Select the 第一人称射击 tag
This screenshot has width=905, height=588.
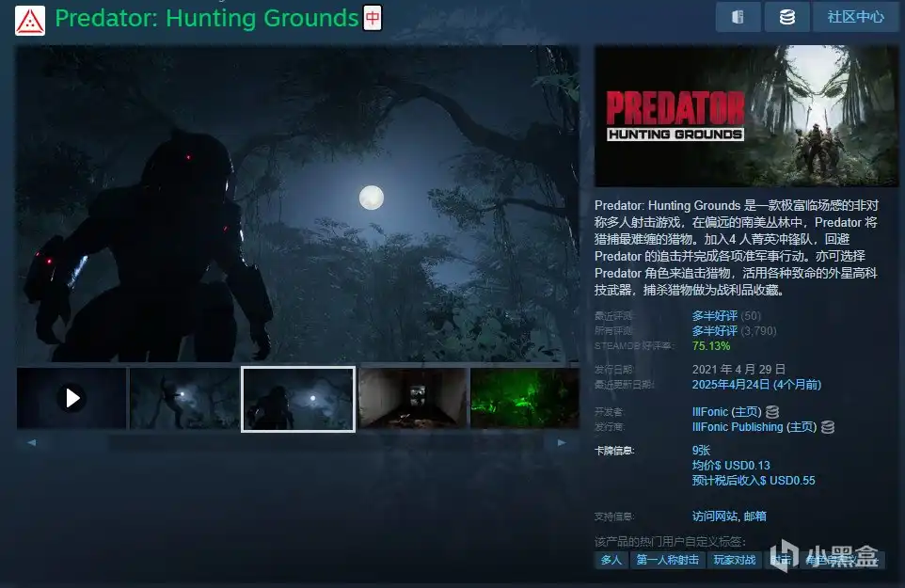click(x=667, y=560)
